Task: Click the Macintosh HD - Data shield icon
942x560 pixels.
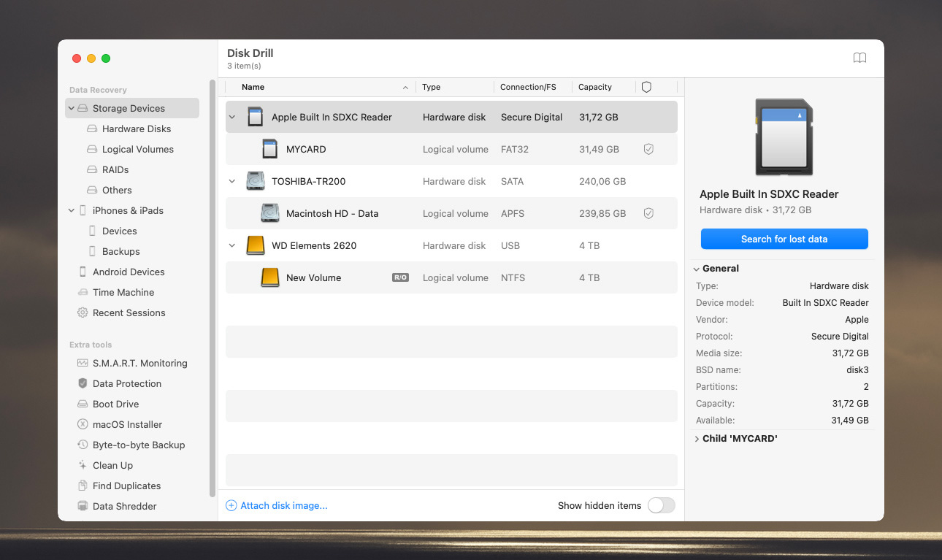Action: 648,213
